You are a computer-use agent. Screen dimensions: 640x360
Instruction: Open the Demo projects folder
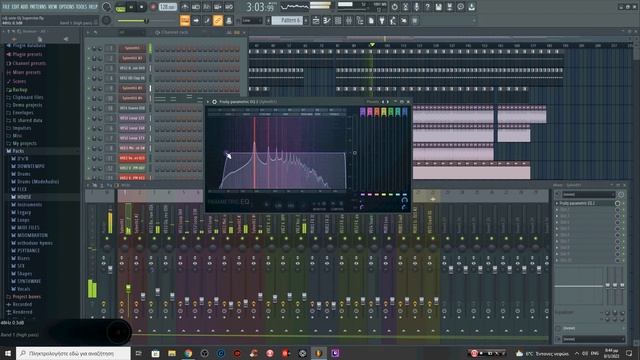(27, 105)
